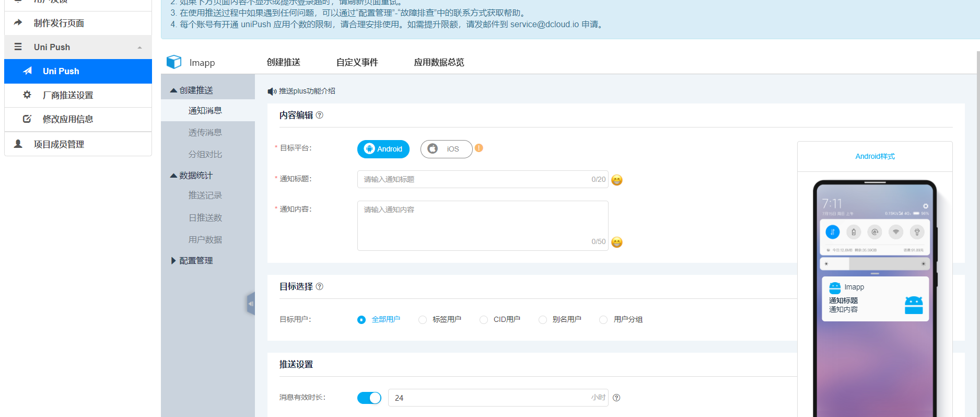
Task: Expand the 配置管理 tree section
Action: pos(173,260)
